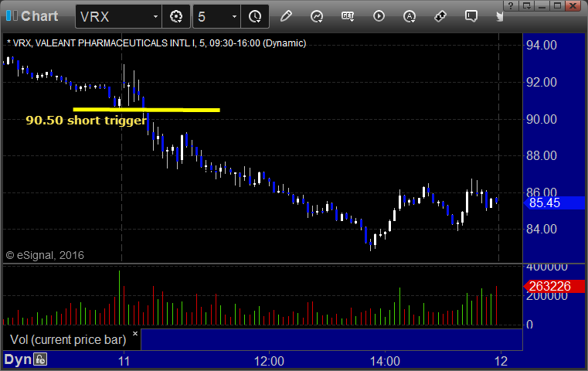Click the 11 date label on time axis
Viewport: 588px width, 371px height.
pos(124,361)
